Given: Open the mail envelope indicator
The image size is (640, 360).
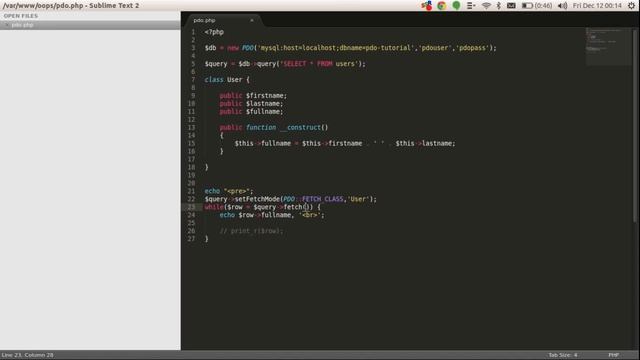Looking at the screenshot, I should [x=511, y=6].
